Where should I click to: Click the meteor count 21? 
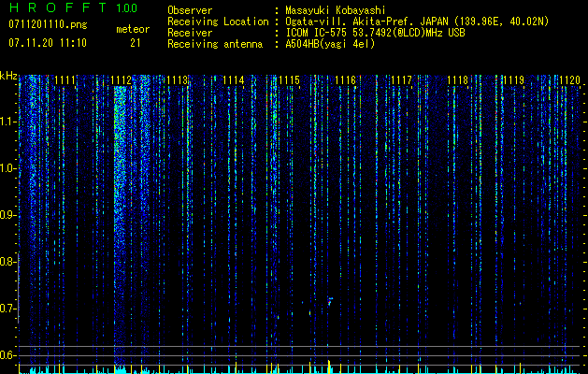coord(135,43)
